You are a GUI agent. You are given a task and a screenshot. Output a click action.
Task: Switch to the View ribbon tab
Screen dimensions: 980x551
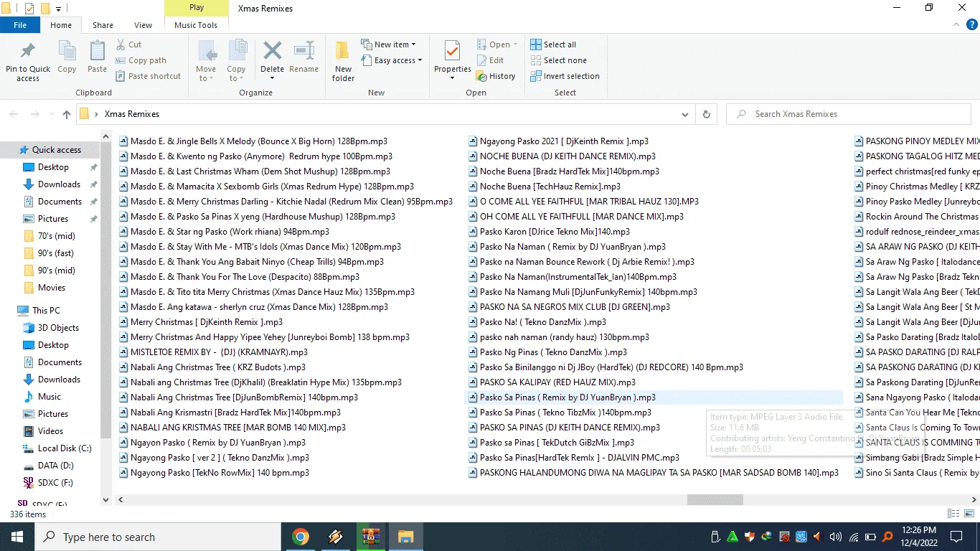point(143,25)
